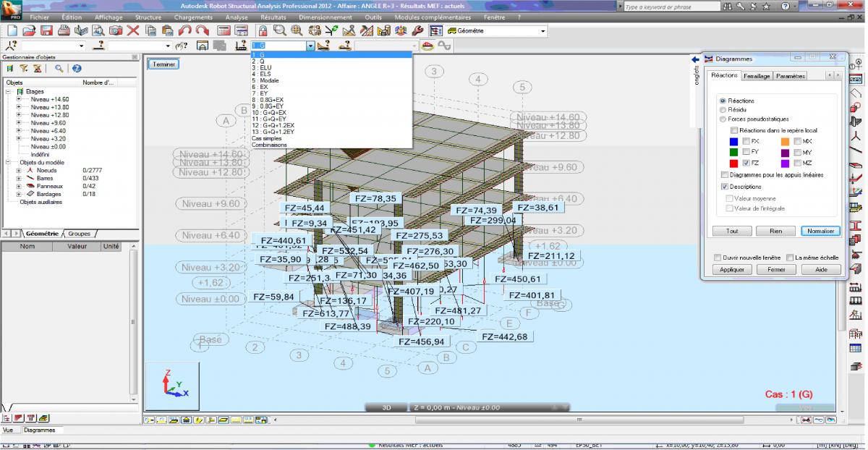Check the MX moment checkbox

coord(797,141)
